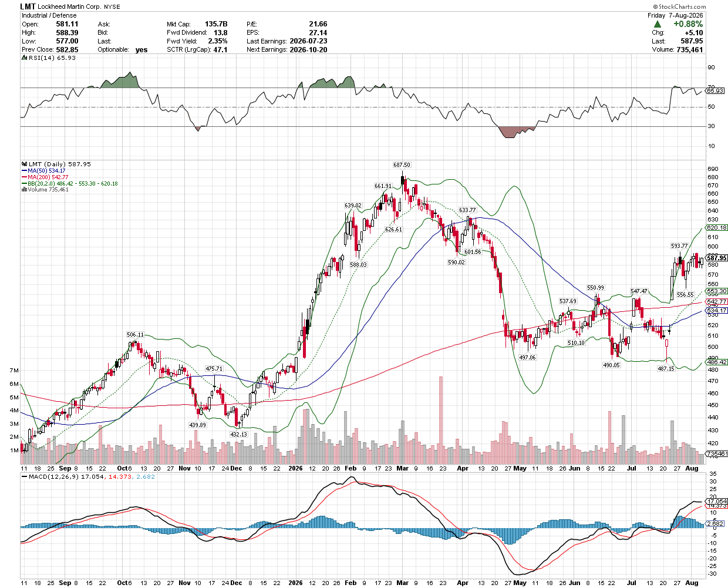The image size is (728, 588).
Task: Click the MA(50) 534.17 legend entry
Action: tap(44, 171)
